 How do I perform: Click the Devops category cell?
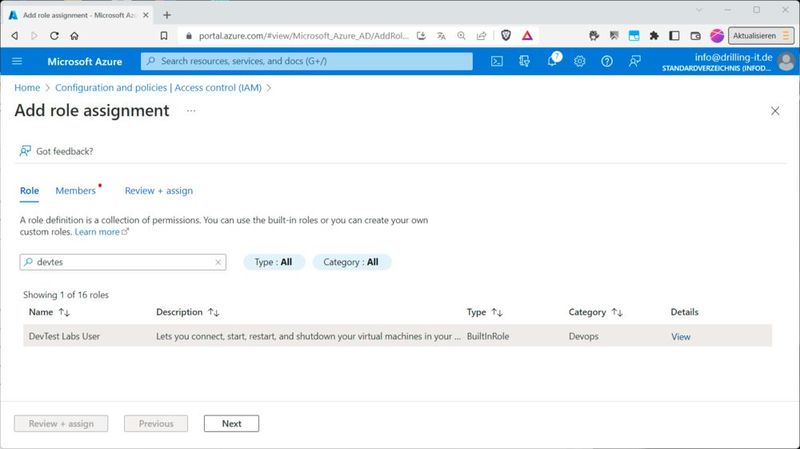583,337
